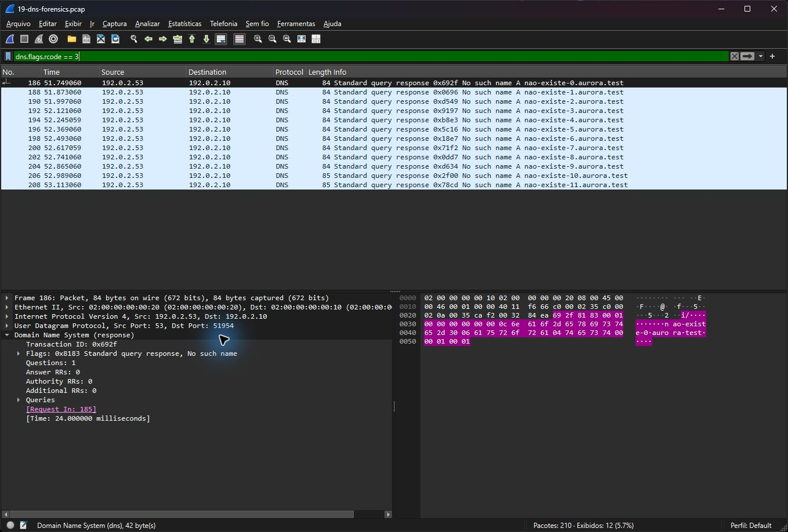This screenshot has width=788, height=532.
Task: Expand the Frame 186 tree row
Action: pos(7,298)
